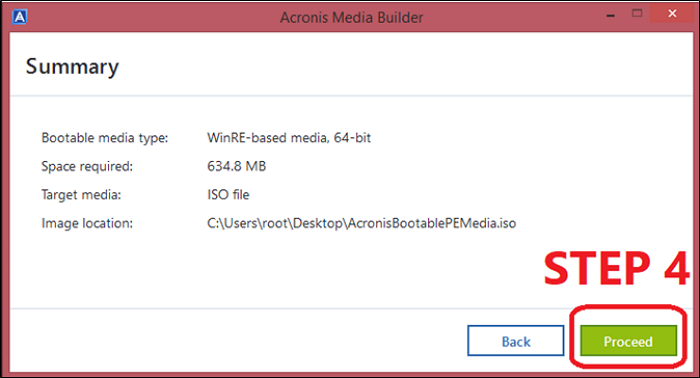Image resolution: width=700 pixels, height=378 pixels.
Task: Click the Space required label
Action: [87, 166]
